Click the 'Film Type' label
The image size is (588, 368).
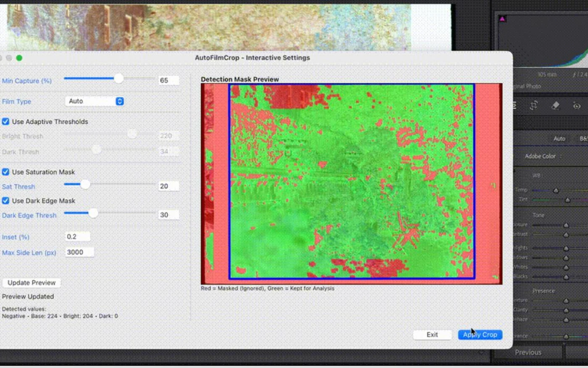coord(16,101)
